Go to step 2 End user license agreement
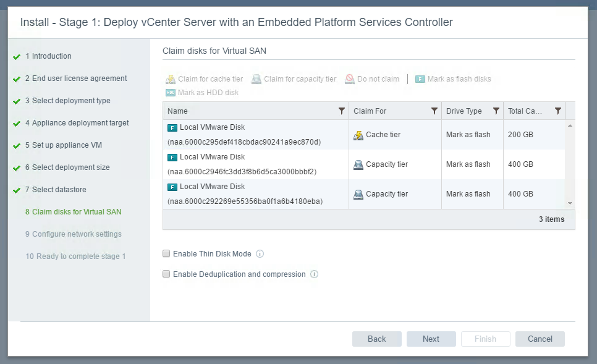 [76, 78]
